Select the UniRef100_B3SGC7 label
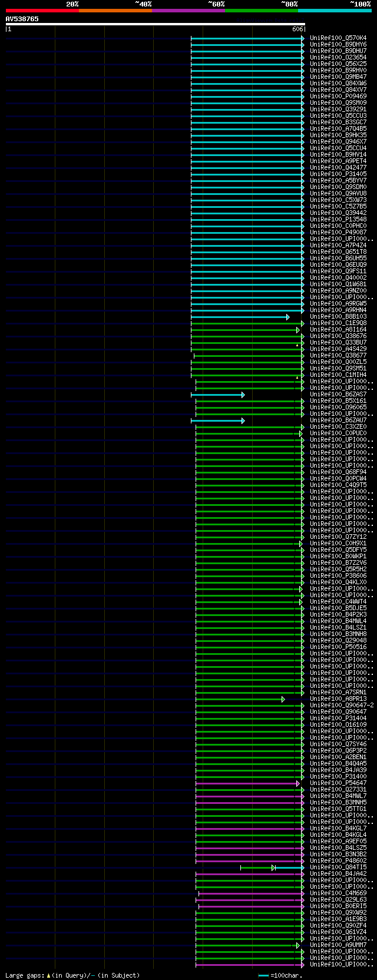 pos(338,122)
